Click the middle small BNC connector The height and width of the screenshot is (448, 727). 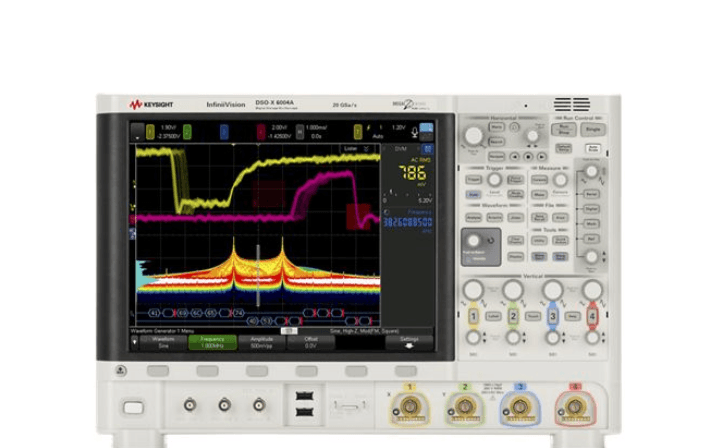224,405
